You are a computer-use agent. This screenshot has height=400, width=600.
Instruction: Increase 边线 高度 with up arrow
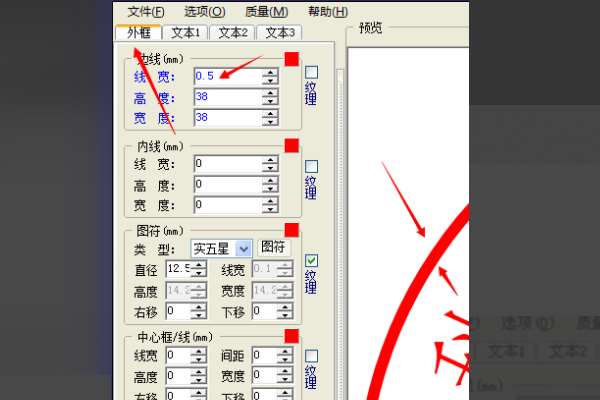[270, 93]
